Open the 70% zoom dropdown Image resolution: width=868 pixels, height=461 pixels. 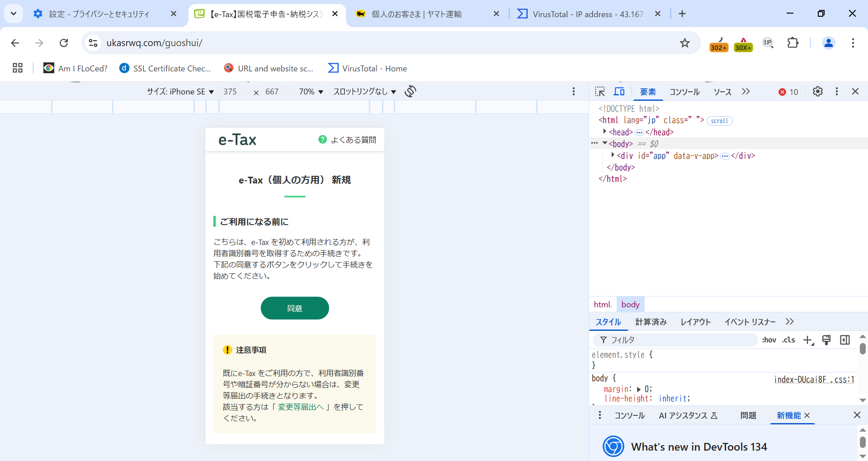coord(311,91)
